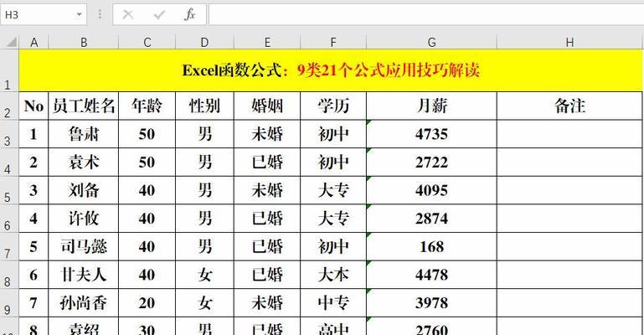Click the Select All corner triangle
Viewport: 644px width, 335px height.
point(10,42)
